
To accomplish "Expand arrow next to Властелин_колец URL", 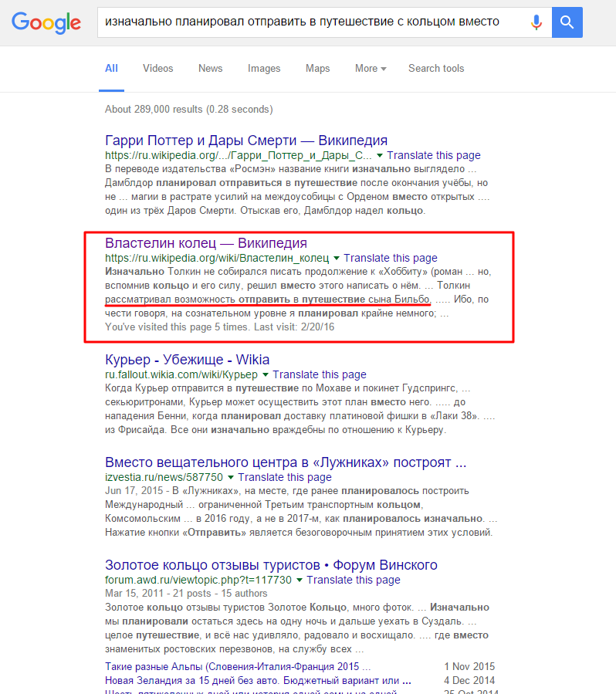I will pyautogui.click(x=337, y=258).
